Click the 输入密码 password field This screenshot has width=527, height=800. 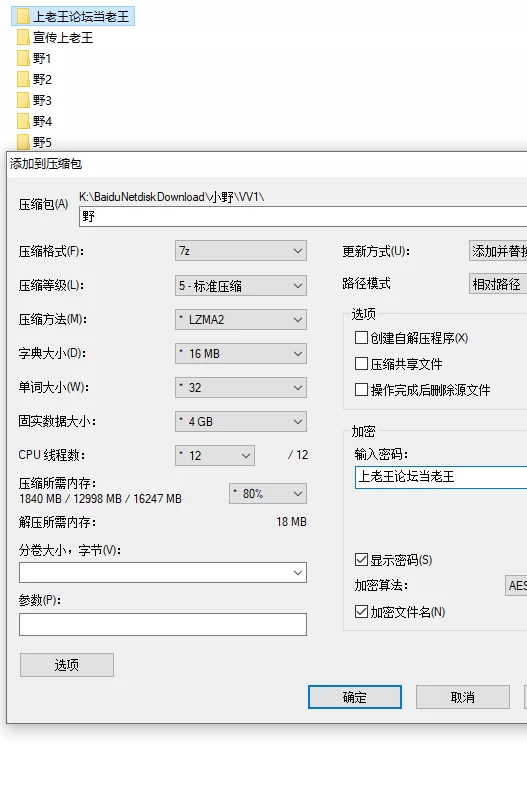[441, 477]
